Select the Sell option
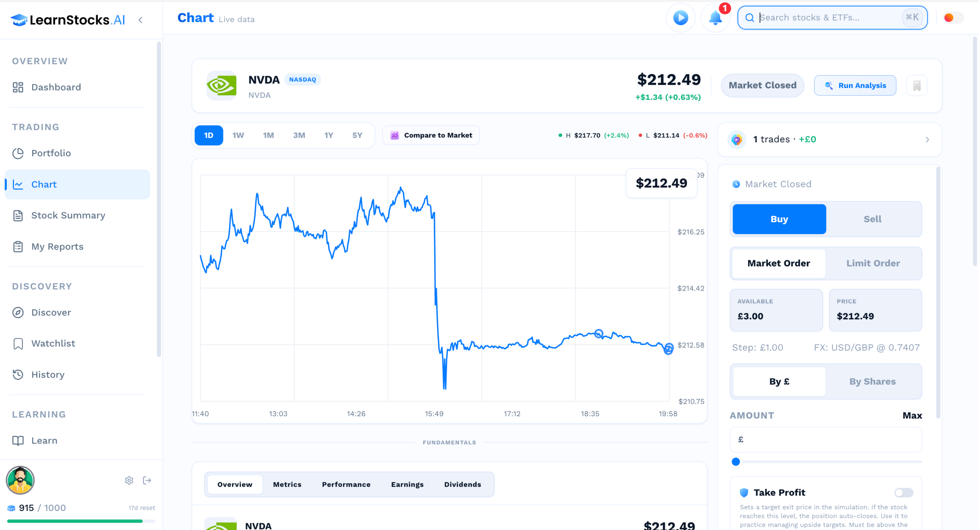The image size is (980, 530). 872,219
